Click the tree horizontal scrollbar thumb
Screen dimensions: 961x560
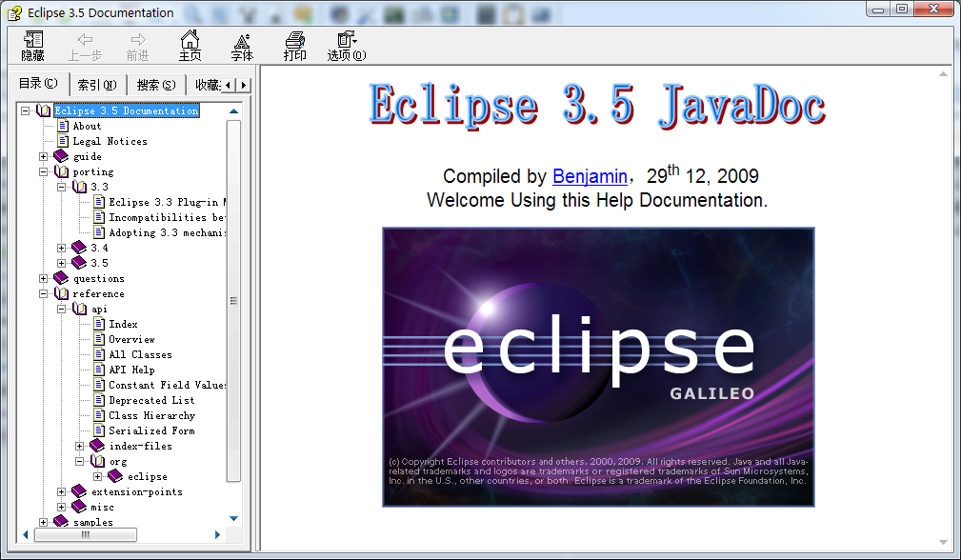85,535
